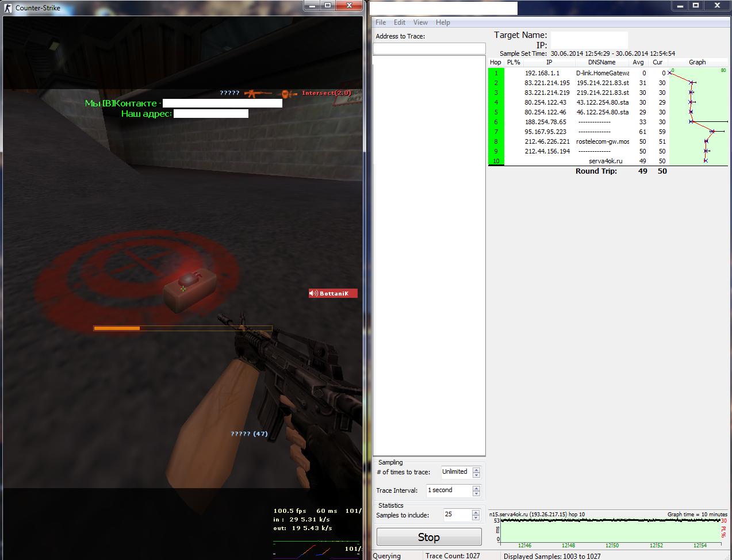
Task: Click the latency timeline graph at the bottom
Action: (610, 529)
